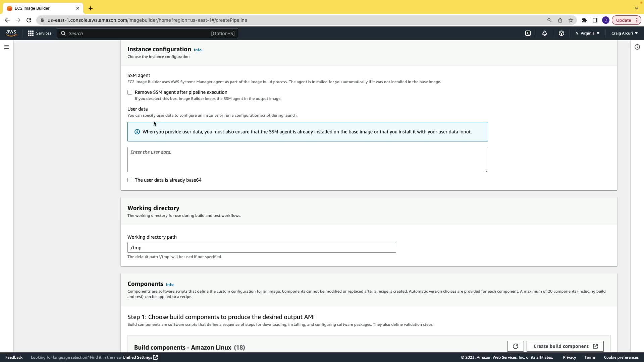Open Info link next to Components
This screenshot has width=644, height=362.
click(170, 285)
